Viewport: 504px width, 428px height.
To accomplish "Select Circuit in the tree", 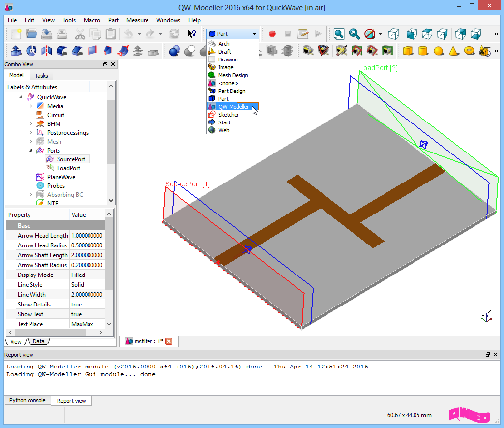I will pyautogui.click(x=56, y=115).
